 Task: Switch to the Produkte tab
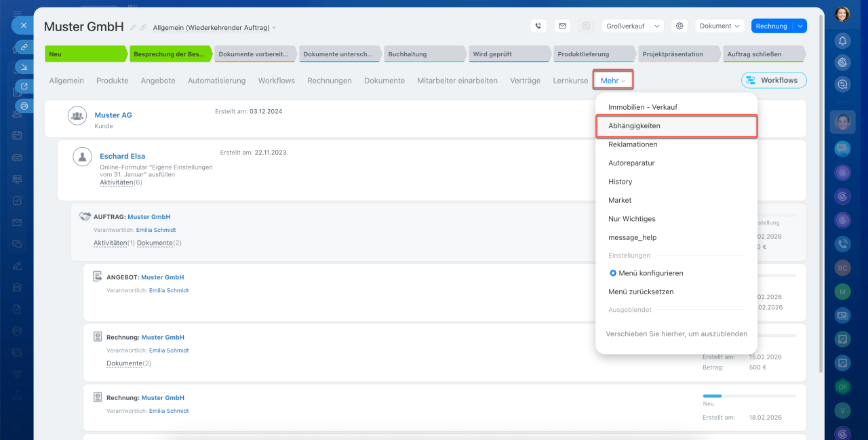[112, 81]
